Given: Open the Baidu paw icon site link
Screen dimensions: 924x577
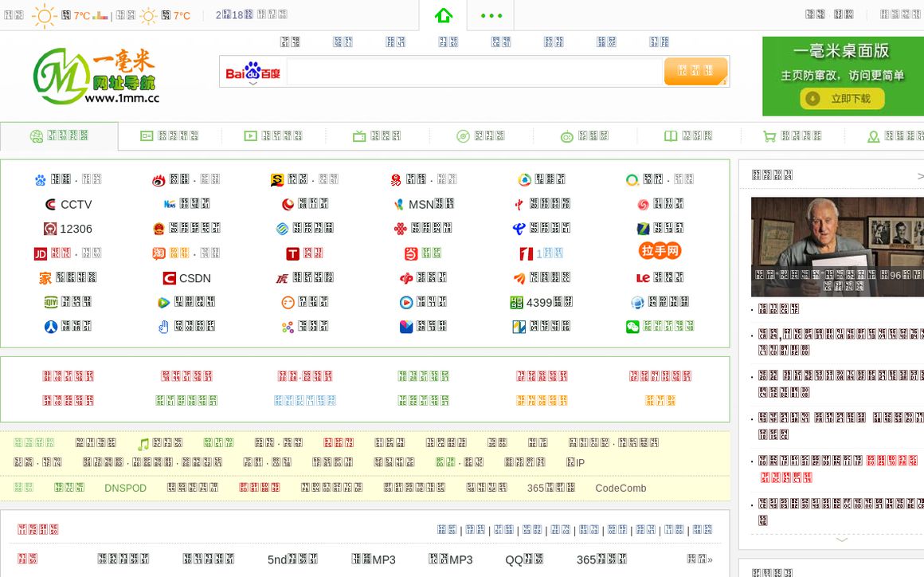Looking at the screenshot, I should click(x=41, y=180).
